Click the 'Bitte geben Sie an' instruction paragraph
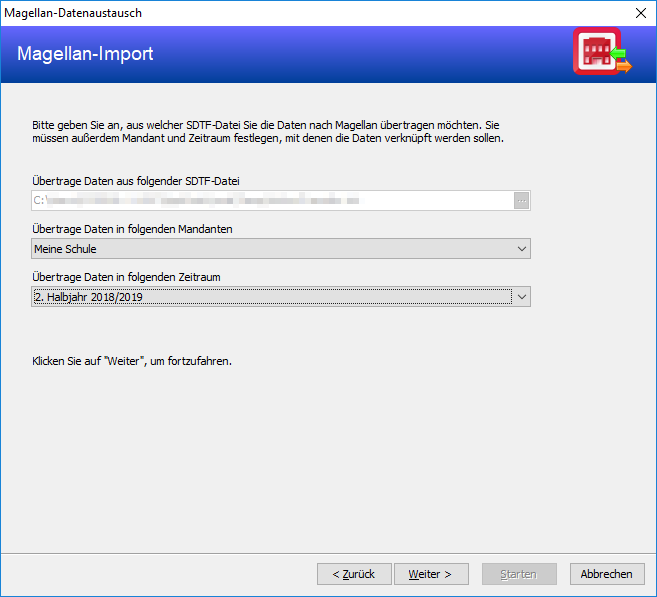The height and width of the screenshot is (597, 657). tap(268, 132)
